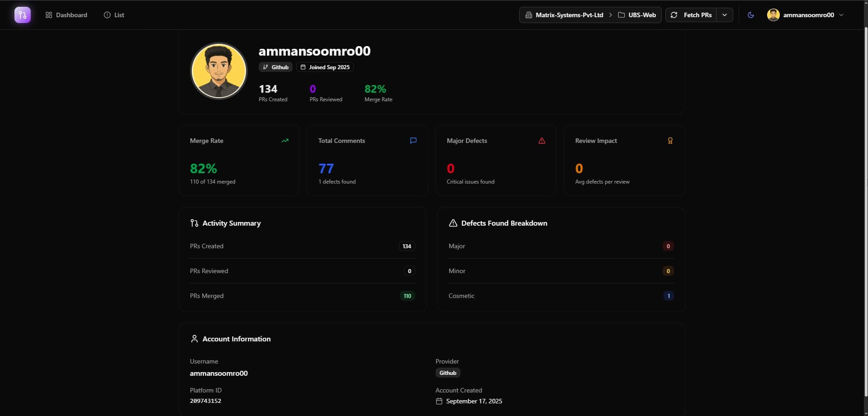Click the 134 PRs Created header stat

pyautogui.click(x=273, y=93)
